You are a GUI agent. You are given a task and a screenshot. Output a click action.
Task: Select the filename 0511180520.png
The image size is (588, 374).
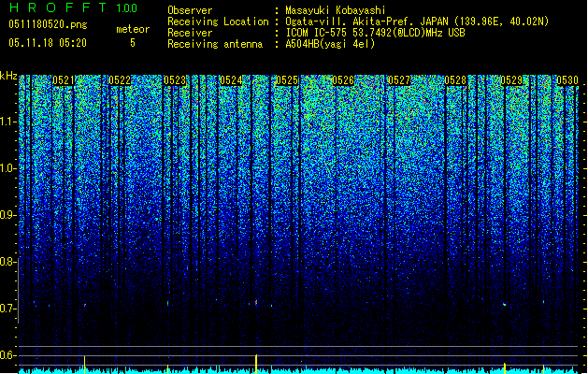coord(48,24)
